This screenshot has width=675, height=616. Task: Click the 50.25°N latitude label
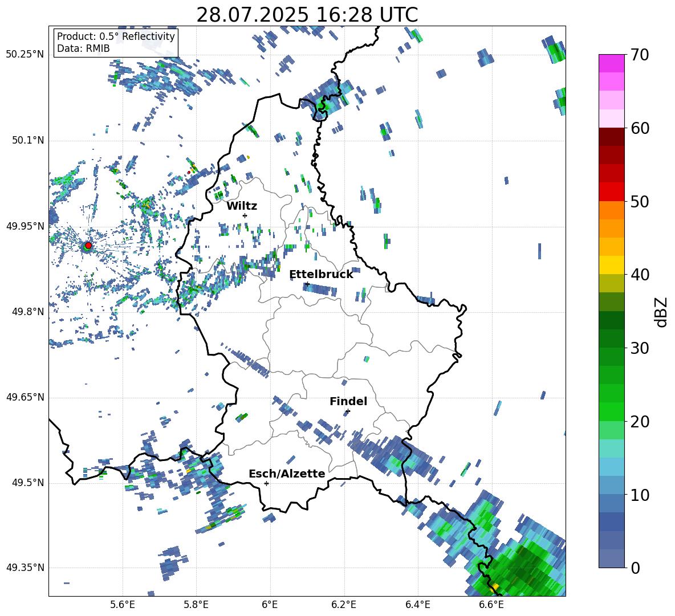click(x=25, y=55)
